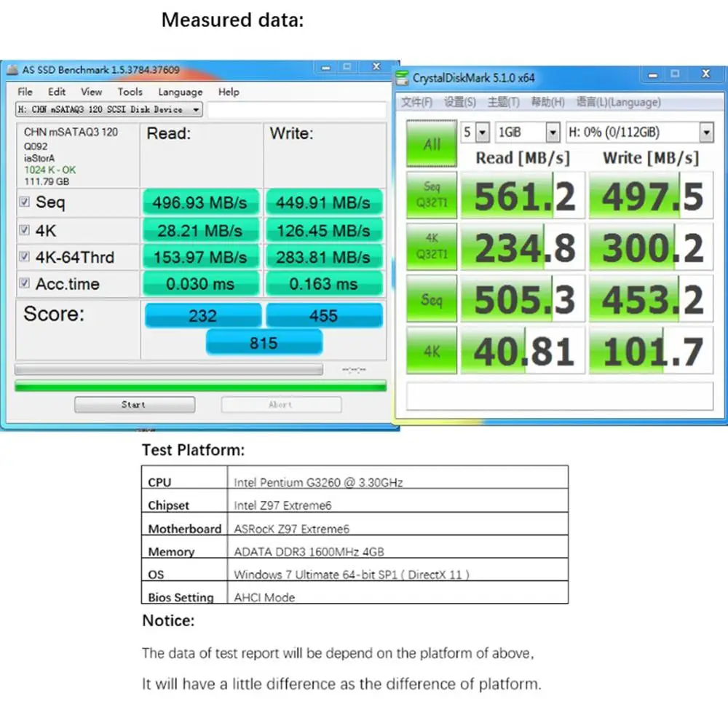Open the Language menu in AS SSD

(180, 92)
